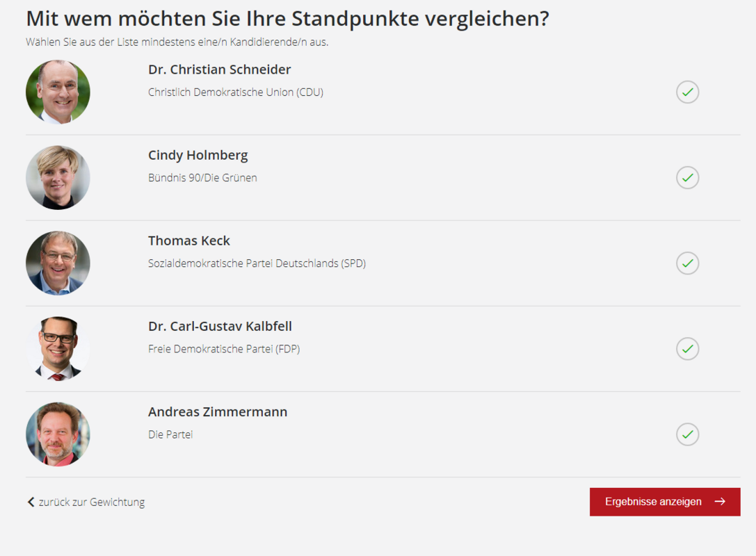Open the FDP candidate's profile picture
This screenshot has height=556, width=756.
58,348
